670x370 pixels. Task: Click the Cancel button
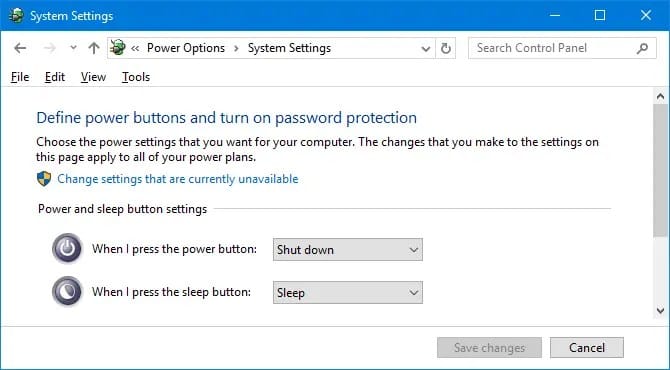[587, 348]
